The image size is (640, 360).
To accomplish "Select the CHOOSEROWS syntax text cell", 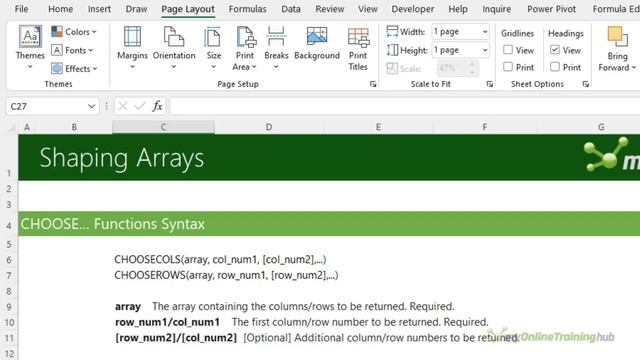I will tap(226, 275).
